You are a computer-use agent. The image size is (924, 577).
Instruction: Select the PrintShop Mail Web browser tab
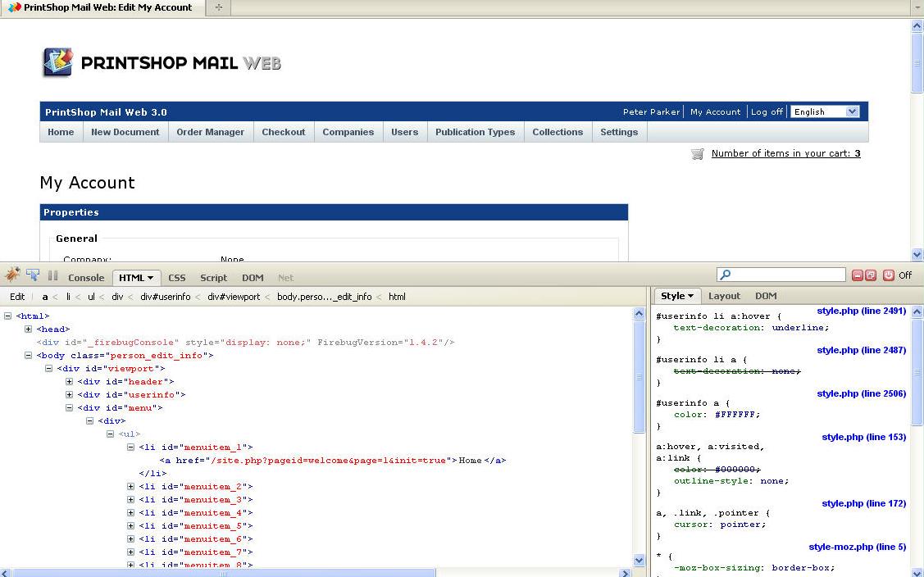click(102, 7)
